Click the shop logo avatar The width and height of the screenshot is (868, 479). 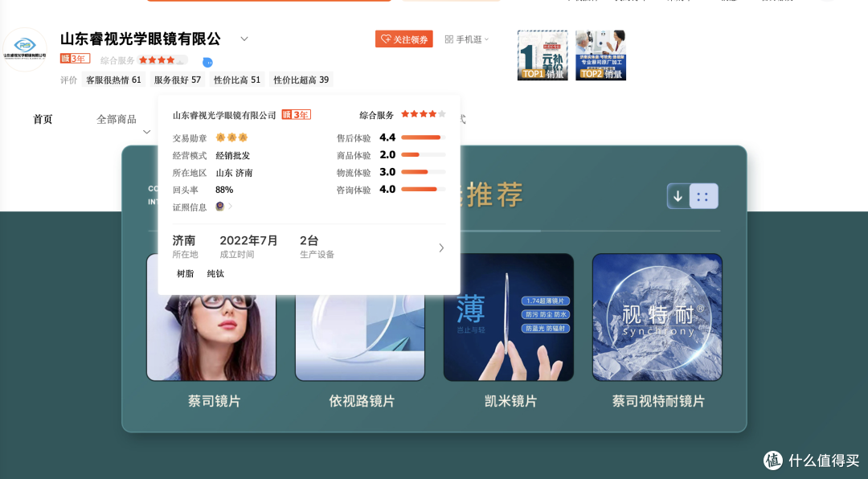pos(24,49)
